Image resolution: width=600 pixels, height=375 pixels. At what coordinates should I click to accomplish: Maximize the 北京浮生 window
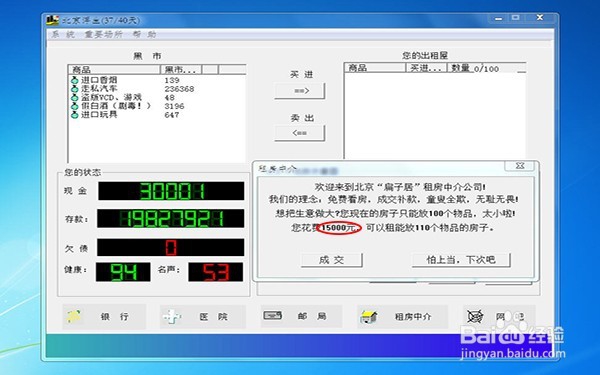[516, 18]
